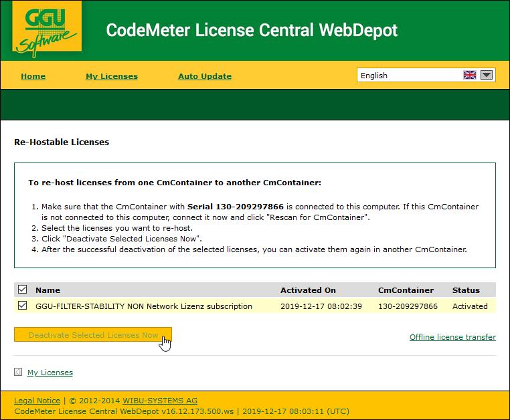510x420 pixels.
Task: Open the Legal Notice link in footer
Action: [37, 401]
